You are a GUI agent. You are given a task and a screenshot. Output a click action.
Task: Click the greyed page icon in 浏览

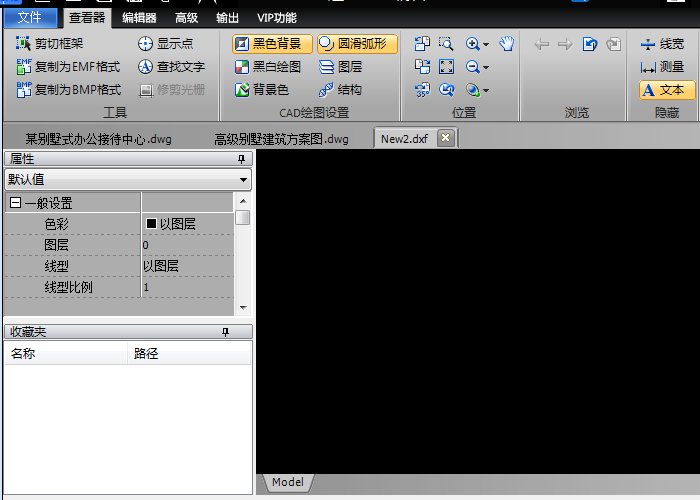[614, 44]
